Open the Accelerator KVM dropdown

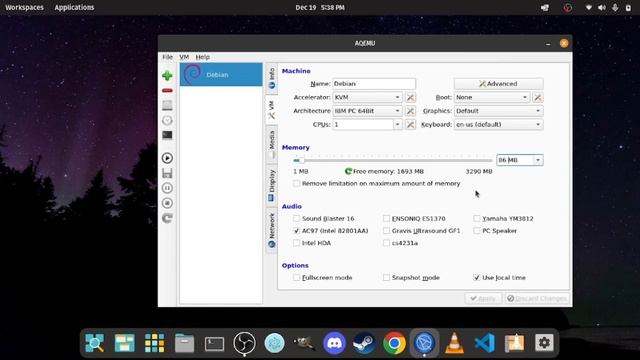367,98
